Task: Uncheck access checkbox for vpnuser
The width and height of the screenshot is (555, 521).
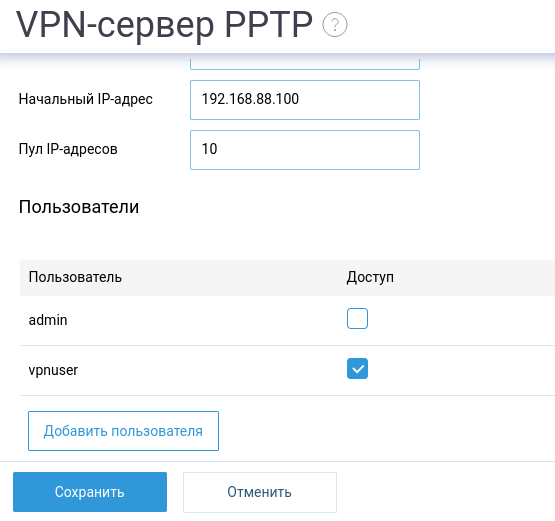Action: pos(357,368)
